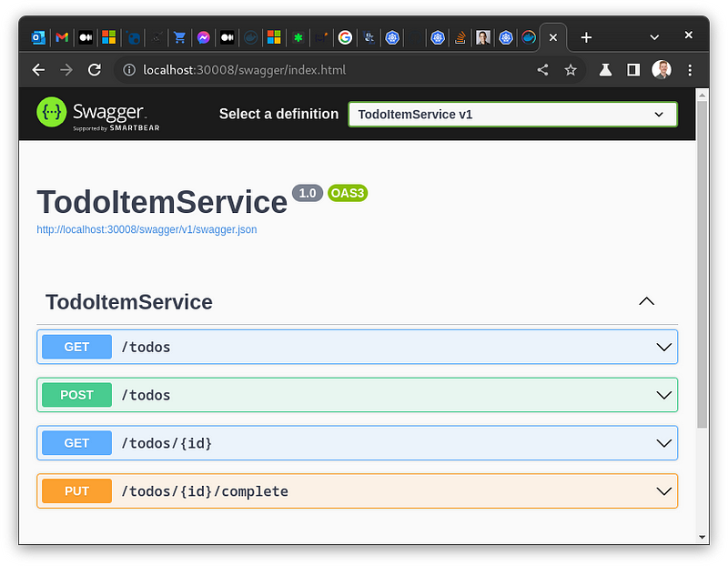Bookmark this page with the star

coord(571,70)
